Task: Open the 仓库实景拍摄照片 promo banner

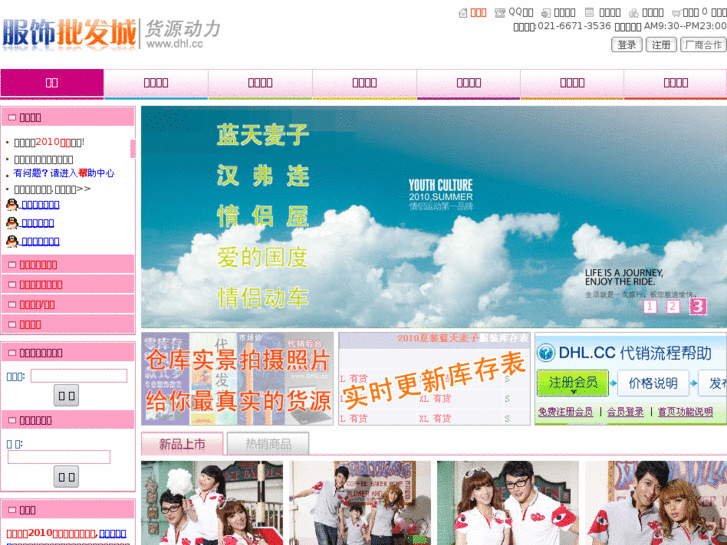Action: click(237, 378)
